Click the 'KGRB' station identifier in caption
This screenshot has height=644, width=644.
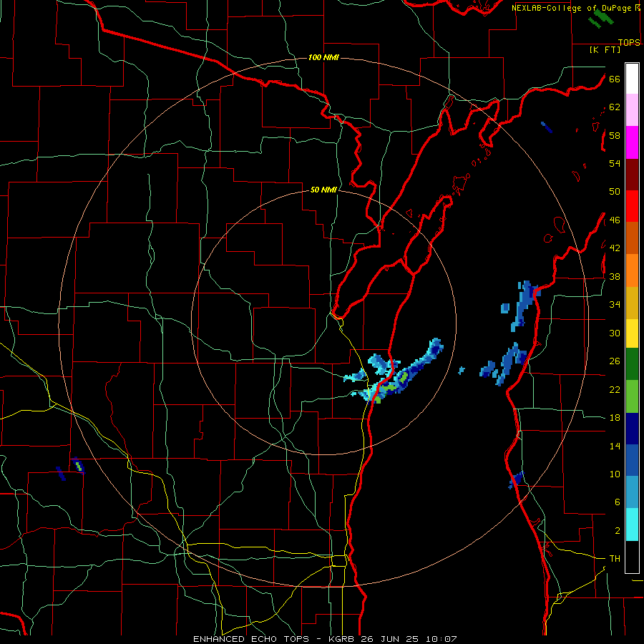coord(343,639)
